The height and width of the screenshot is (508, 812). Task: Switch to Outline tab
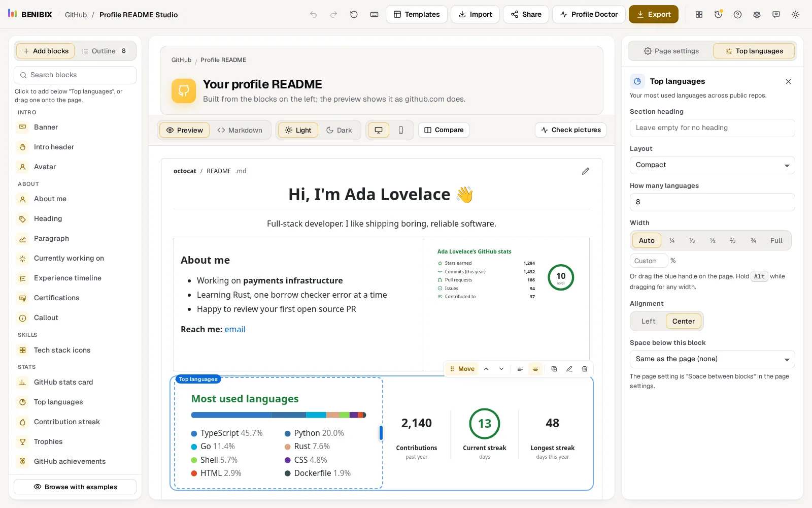[x=104, y=51]
